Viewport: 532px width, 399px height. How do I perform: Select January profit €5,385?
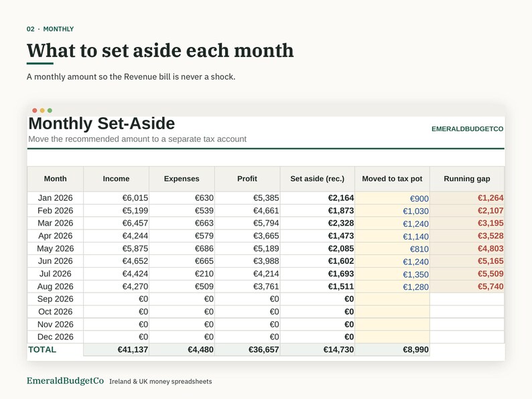tap(247, 198)
